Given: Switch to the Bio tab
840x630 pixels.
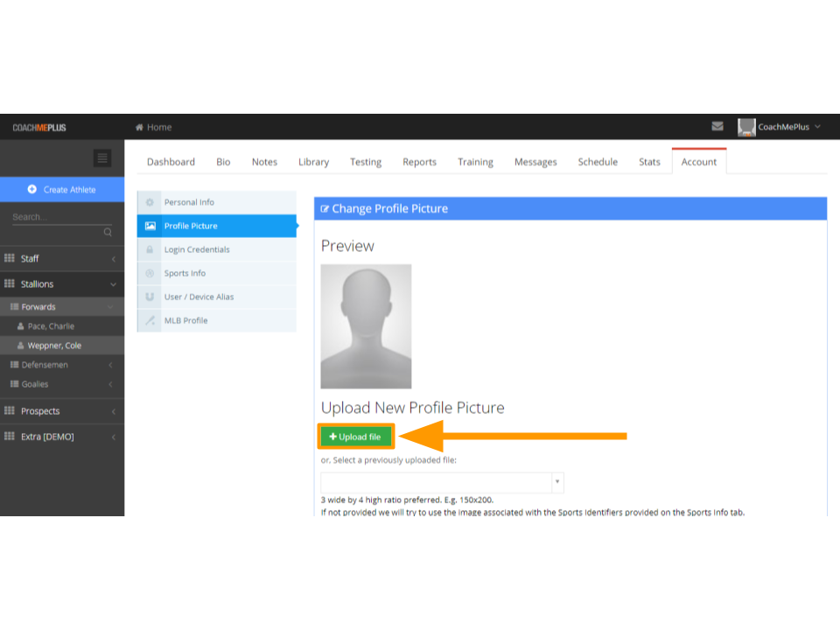Looking at the screenshot, I should pyautogui.click(x=223, y=162).
